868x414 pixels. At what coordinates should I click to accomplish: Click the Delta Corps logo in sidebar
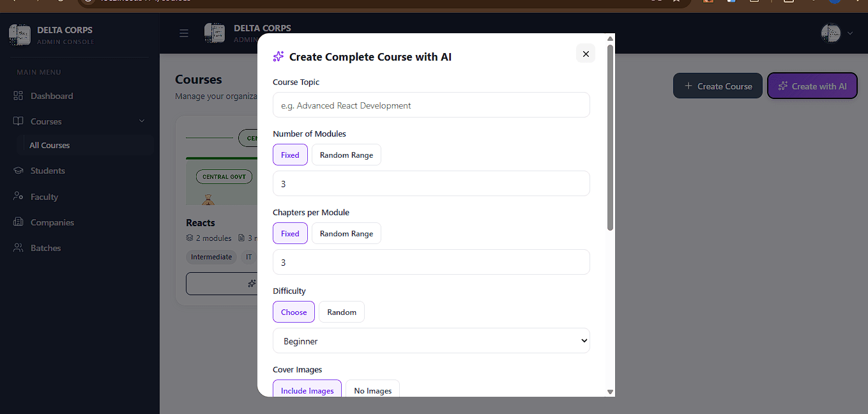pos(20,34)
